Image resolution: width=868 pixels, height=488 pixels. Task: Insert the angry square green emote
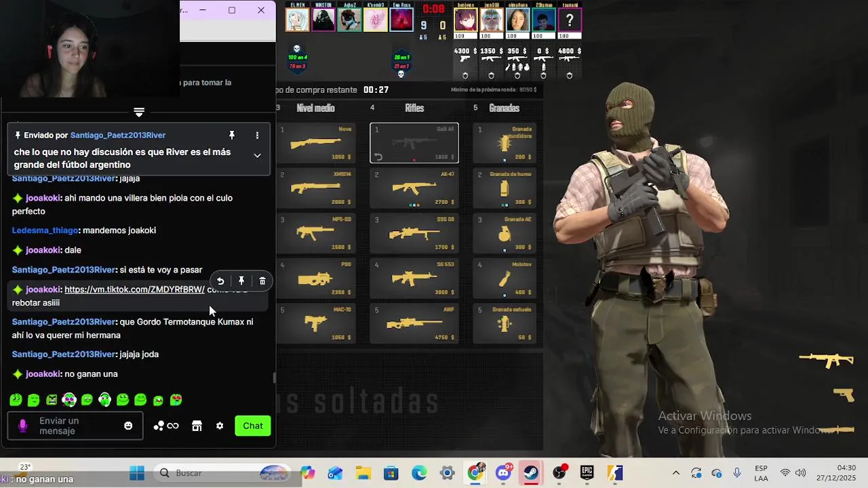coord(52,400)
